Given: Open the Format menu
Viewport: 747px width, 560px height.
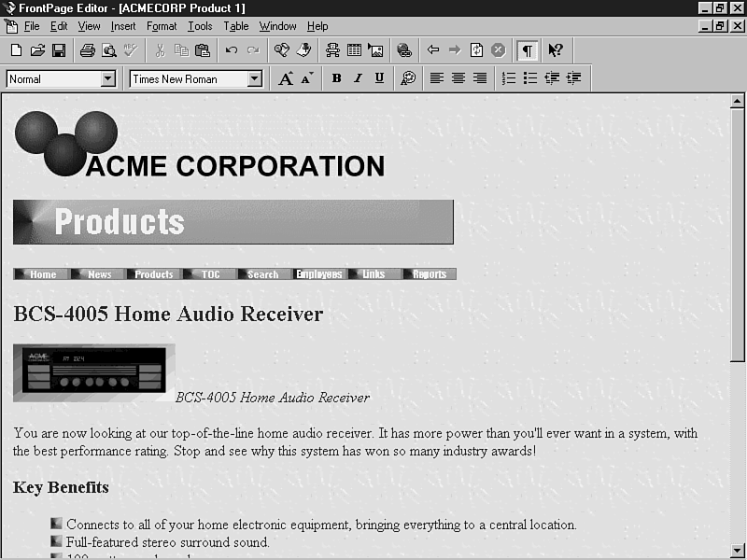Looking at the screenshot, I should pos(162,26).
